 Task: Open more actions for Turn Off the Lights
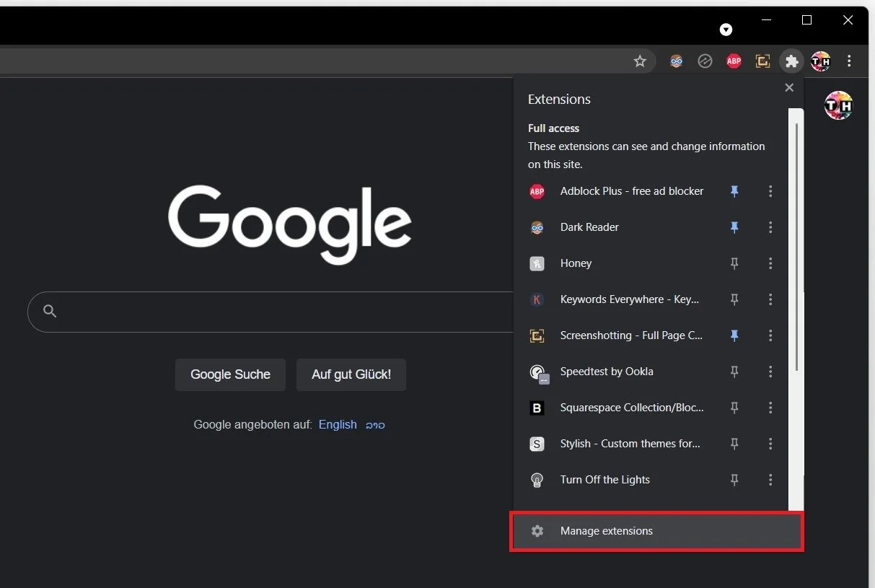pos(770,480)
